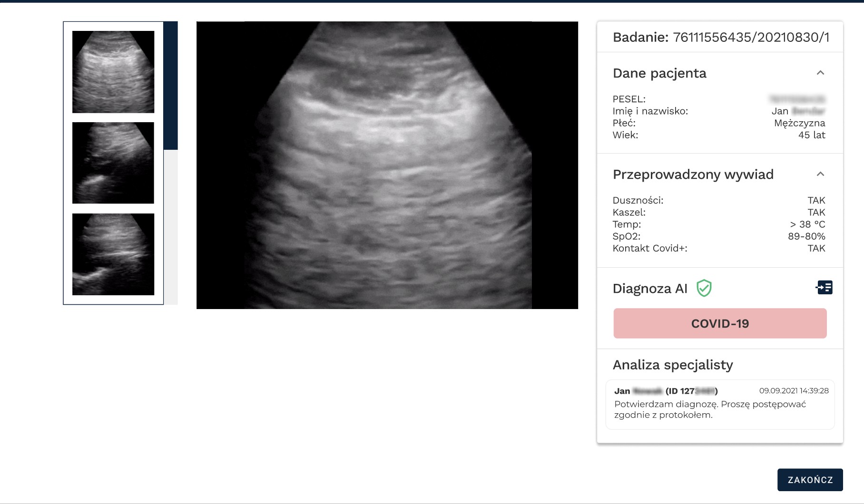The width and height of the screenshot is (864, 504).
Task: Click the Mężczyzna gender value
Action: coord(800,123)
